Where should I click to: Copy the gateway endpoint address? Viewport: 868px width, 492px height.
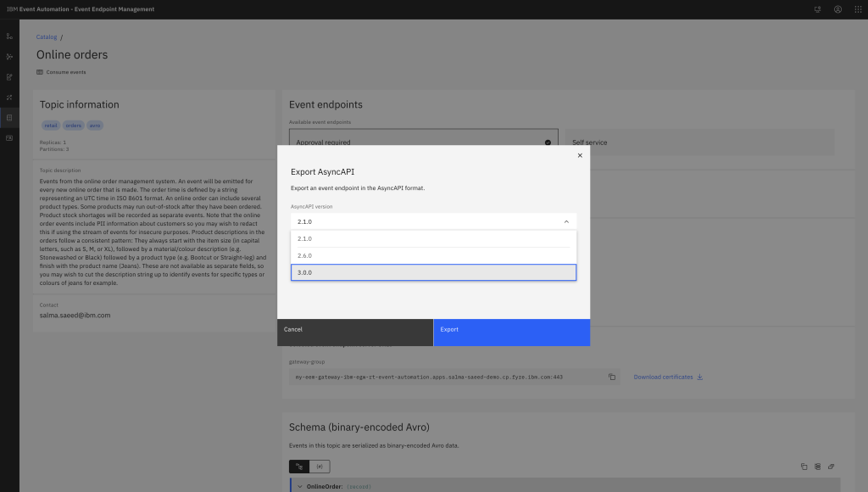pyautogui.click(x=612, y=377)
